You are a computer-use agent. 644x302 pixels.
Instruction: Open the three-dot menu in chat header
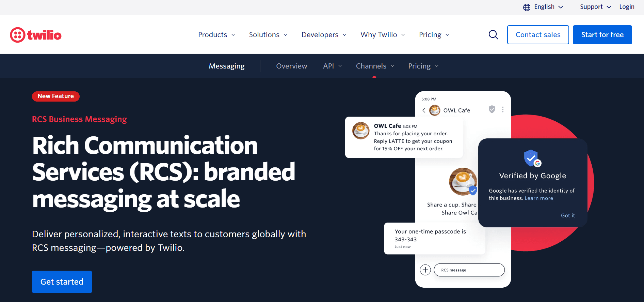[503, 109]
